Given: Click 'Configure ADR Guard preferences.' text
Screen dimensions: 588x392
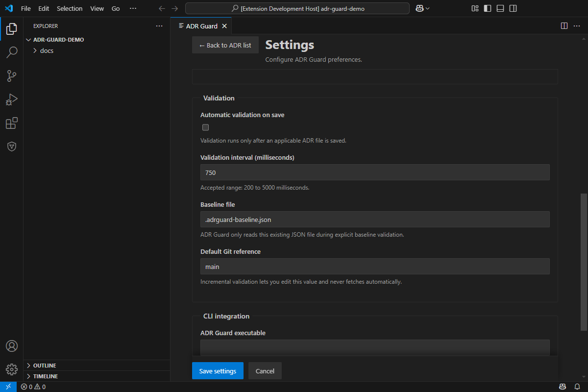Looking at the screenshot, I should point(314,60).
